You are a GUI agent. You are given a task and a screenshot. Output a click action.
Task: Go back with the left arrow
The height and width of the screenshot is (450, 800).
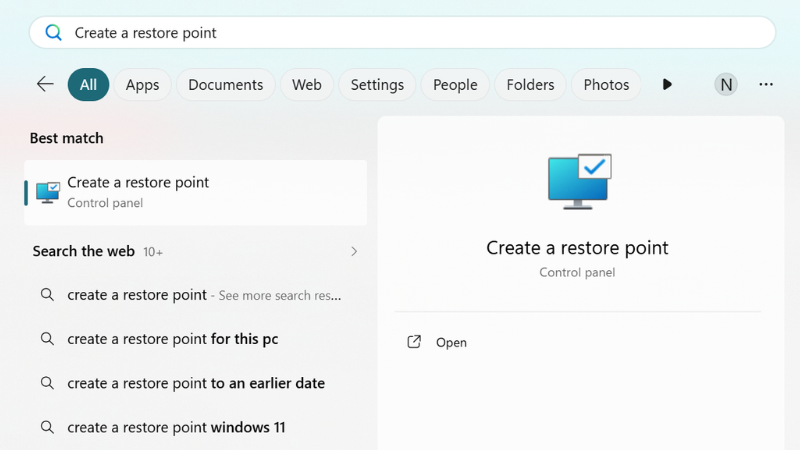[45, 84]
